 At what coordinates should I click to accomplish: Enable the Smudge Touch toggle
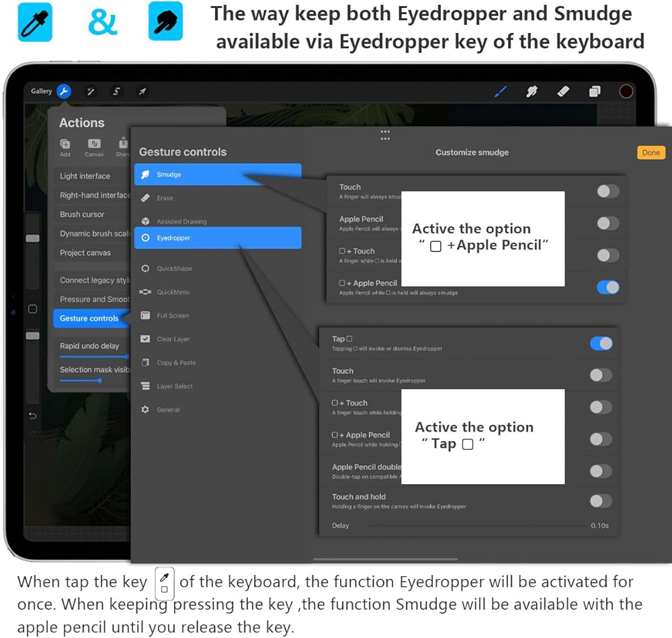click(x=607, y=192)
